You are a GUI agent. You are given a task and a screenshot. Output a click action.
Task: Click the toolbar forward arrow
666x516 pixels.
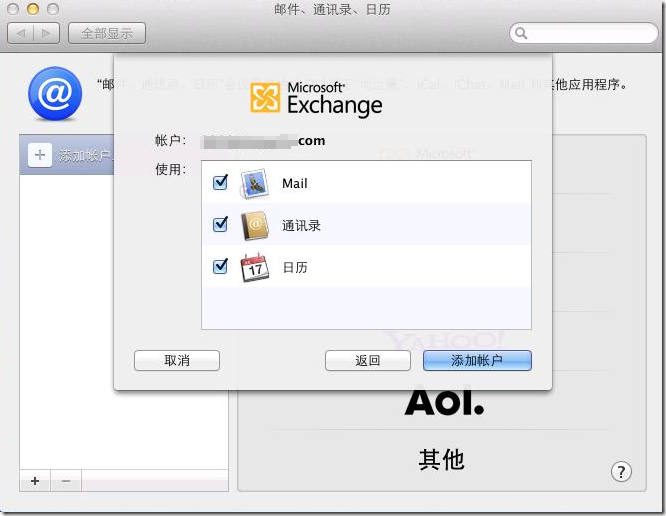(46, 33)
